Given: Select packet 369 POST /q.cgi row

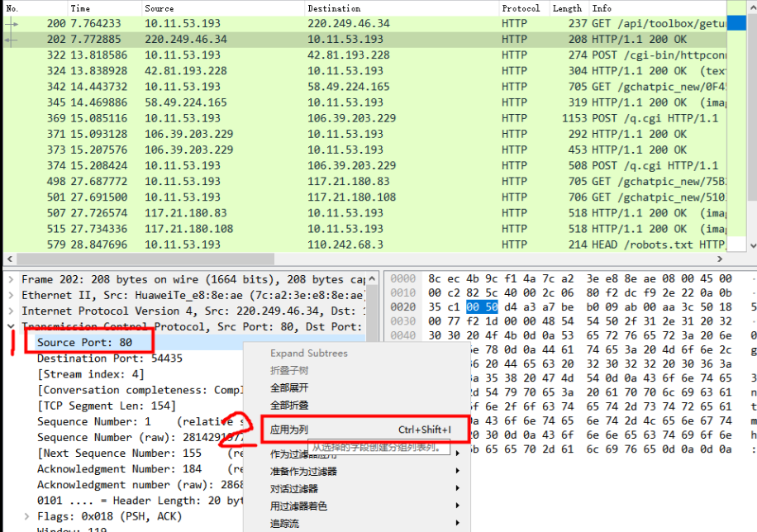Looking at the screenshot, I should click(x=364, y=118).
